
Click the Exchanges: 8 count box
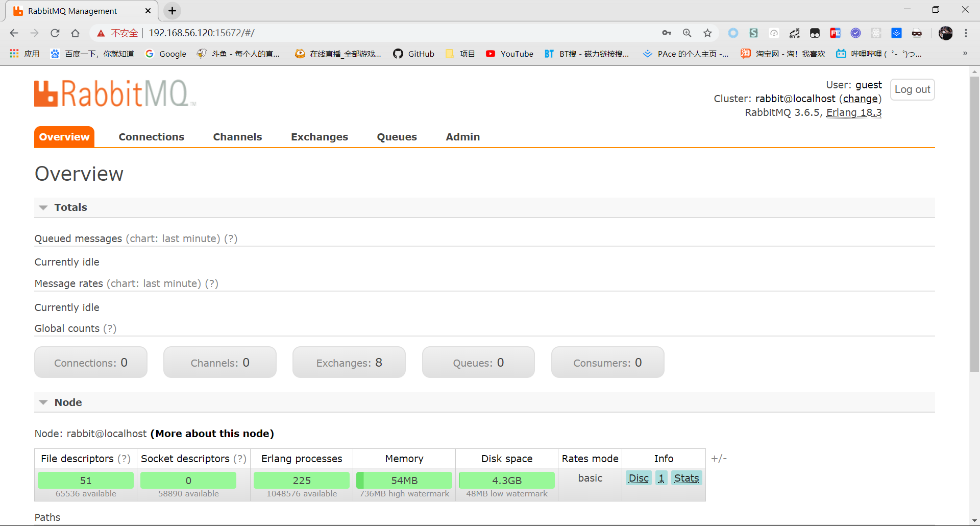(x=349, y=363)
